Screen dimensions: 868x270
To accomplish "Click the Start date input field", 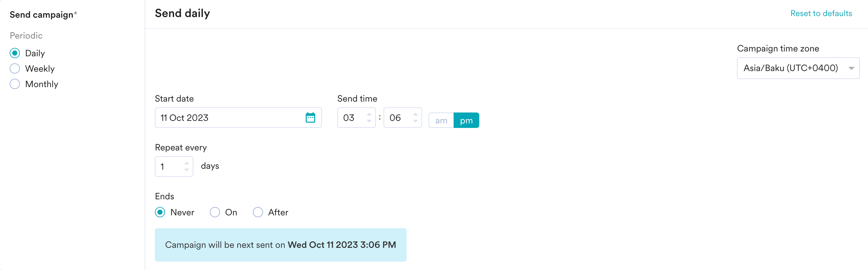I will [229, 118].
